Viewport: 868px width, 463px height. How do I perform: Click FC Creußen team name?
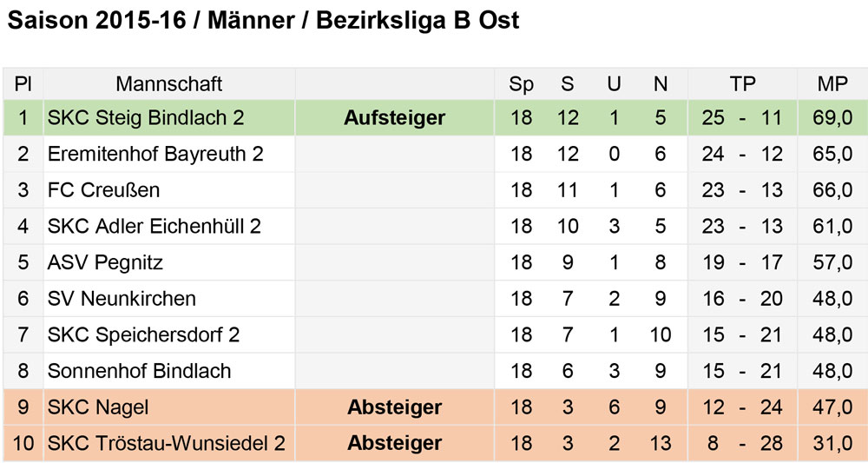click(x=103, y=190)
